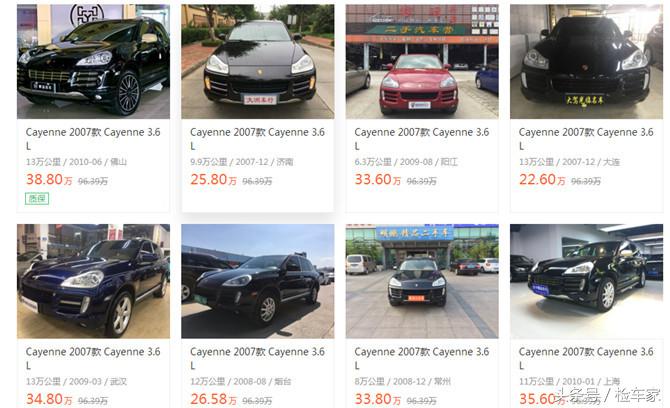Viewport: 670px width, 408px height.
Task: Open the Jinan black Cayenne front photo
Action: click(x=258, y=62)
